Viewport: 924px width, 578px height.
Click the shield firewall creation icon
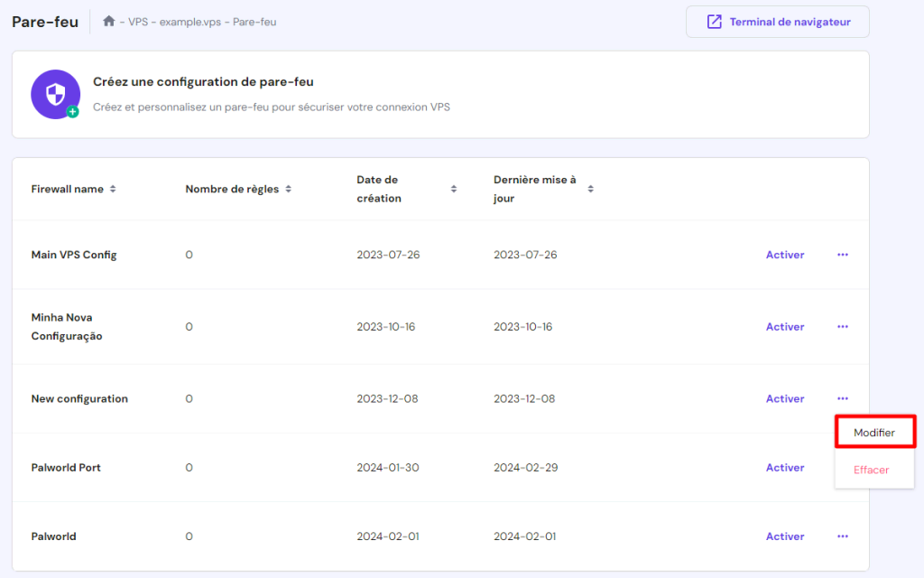56,94
